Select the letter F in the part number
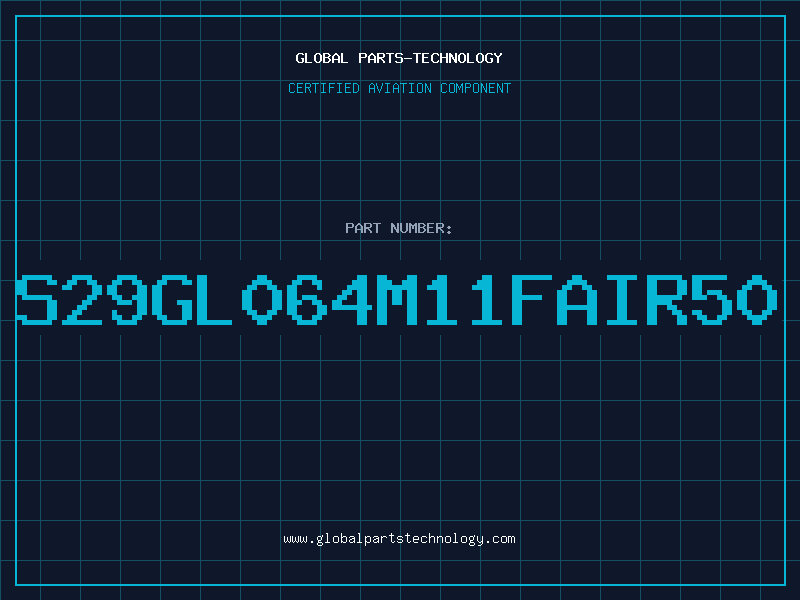 532,299
